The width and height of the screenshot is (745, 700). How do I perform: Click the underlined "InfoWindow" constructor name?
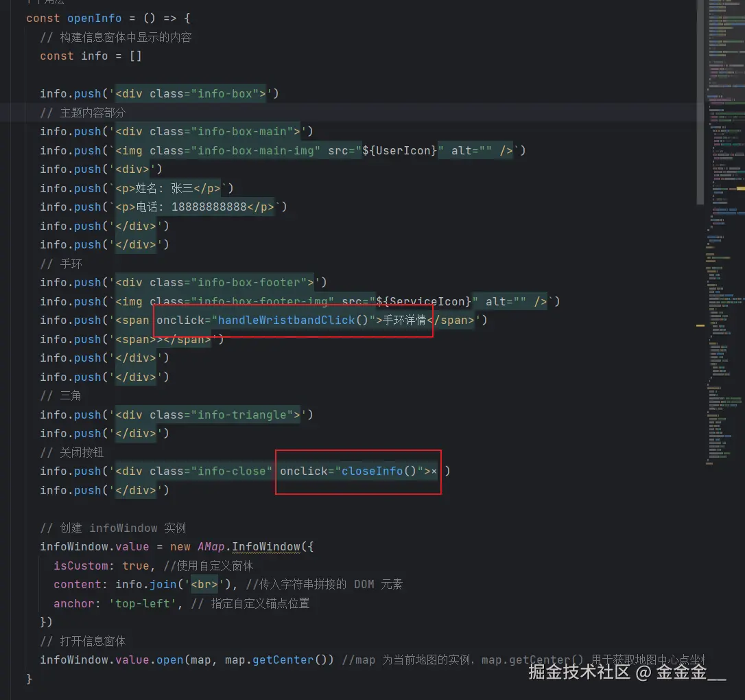click(x=266, y=546)
